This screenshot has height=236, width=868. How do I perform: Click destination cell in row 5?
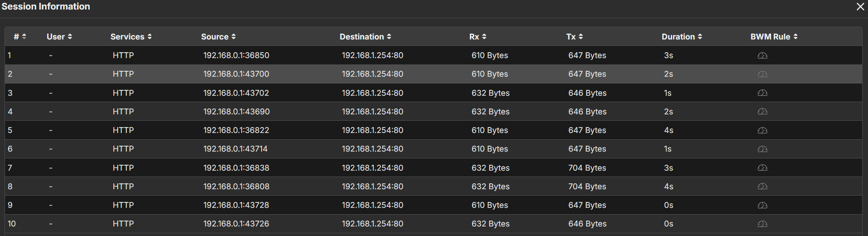point(373,130)
